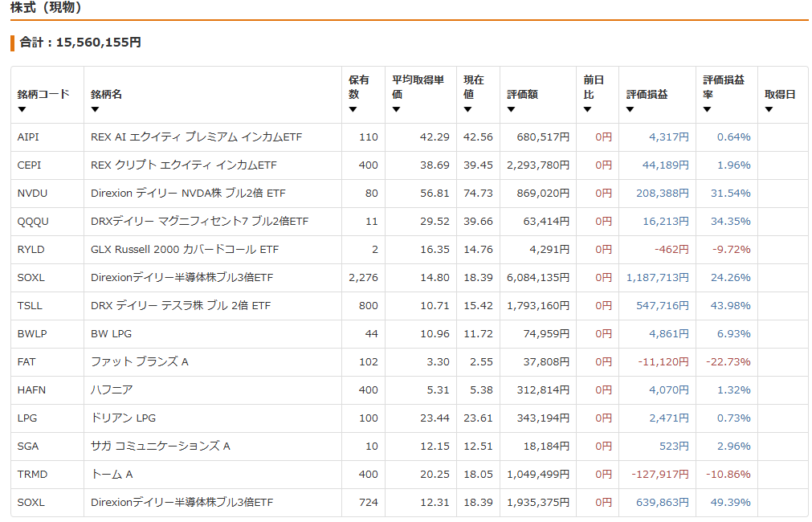Click average cost 56.81 for NVDU

pyautogui.click(x=435, y=194)
